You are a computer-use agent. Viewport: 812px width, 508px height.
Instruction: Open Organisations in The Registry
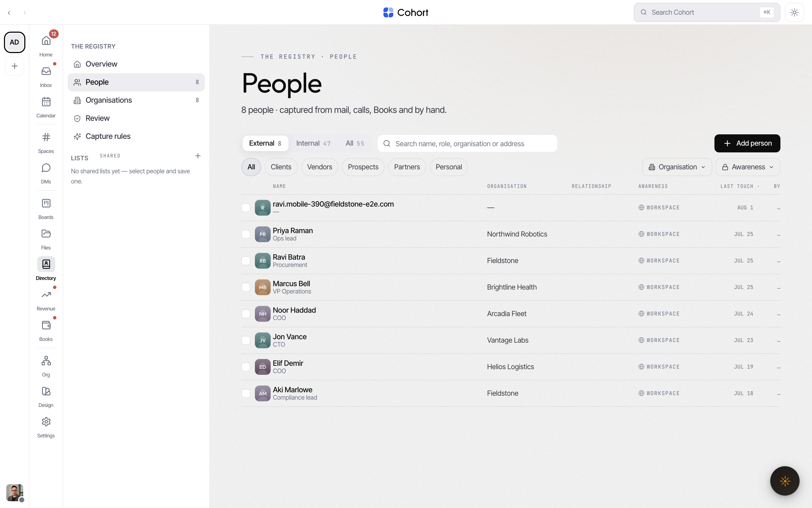click(x=136, y=100)
